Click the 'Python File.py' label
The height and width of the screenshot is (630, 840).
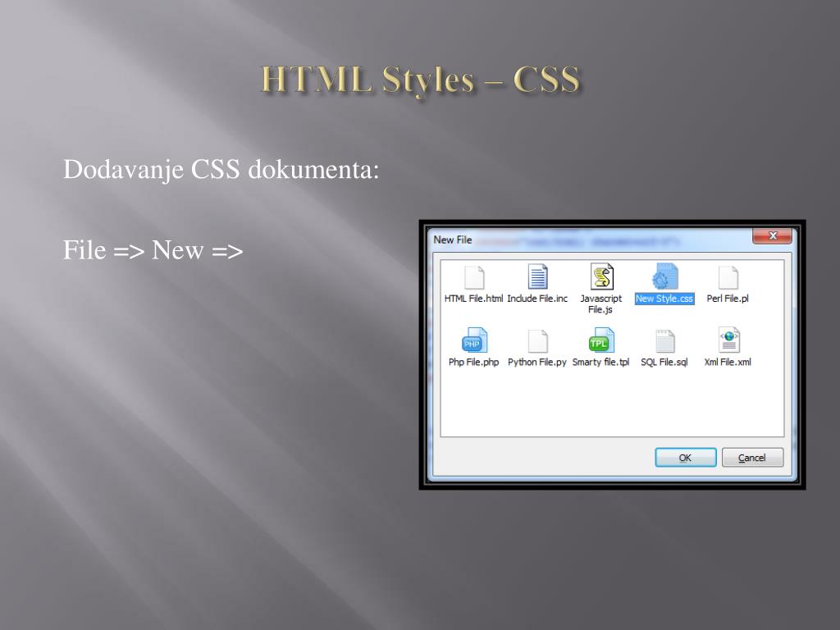pyautogui.click(x=536, y=362)
